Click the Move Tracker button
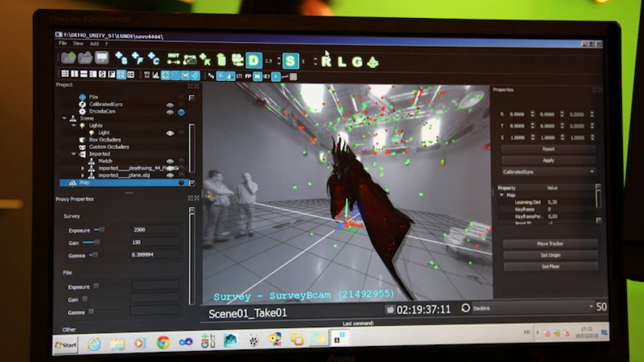This screenshot has width=644, height=362. click(x=550, y=243)
